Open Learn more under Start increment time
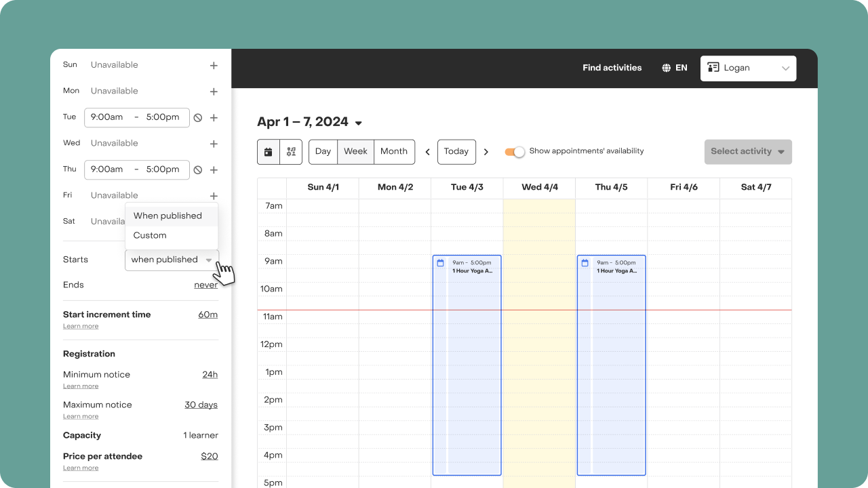 coord(81,327)
